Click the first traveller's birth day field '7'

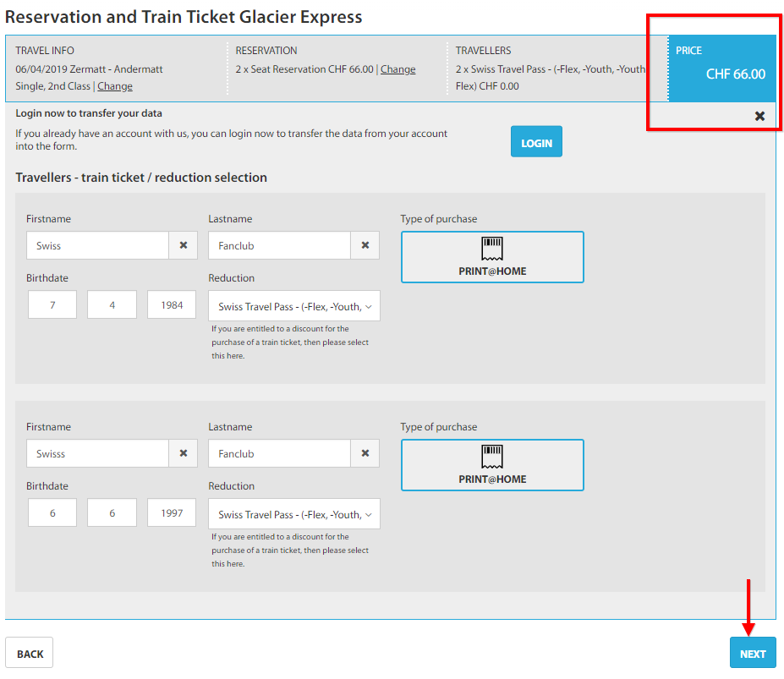pyautogui.click(x=52, y=305)
